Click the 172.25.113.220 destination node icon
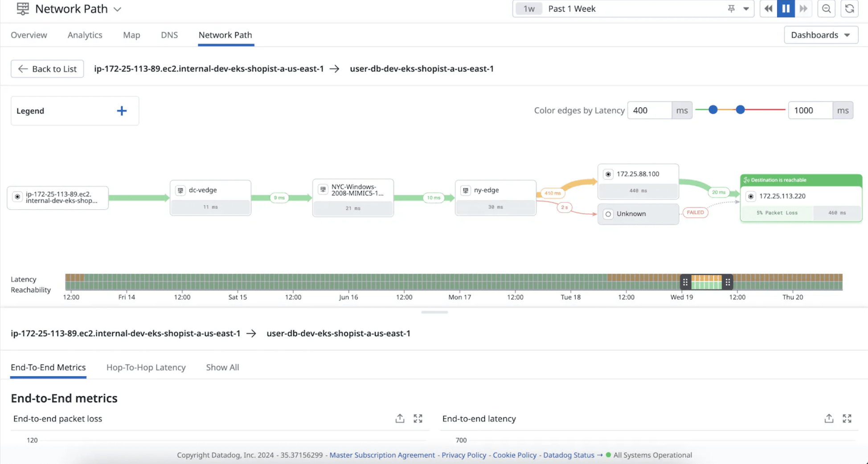868x464 pixels. 751,196
